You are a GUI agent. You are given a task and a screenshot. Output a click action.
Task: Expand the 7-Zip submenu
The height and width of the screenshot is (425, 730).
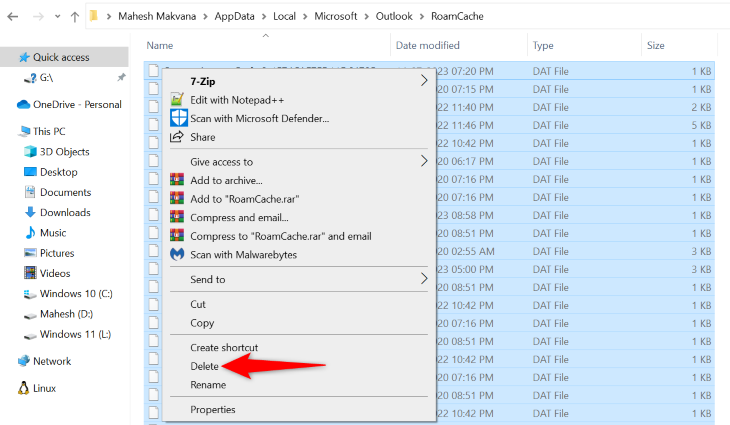(423, 80)
